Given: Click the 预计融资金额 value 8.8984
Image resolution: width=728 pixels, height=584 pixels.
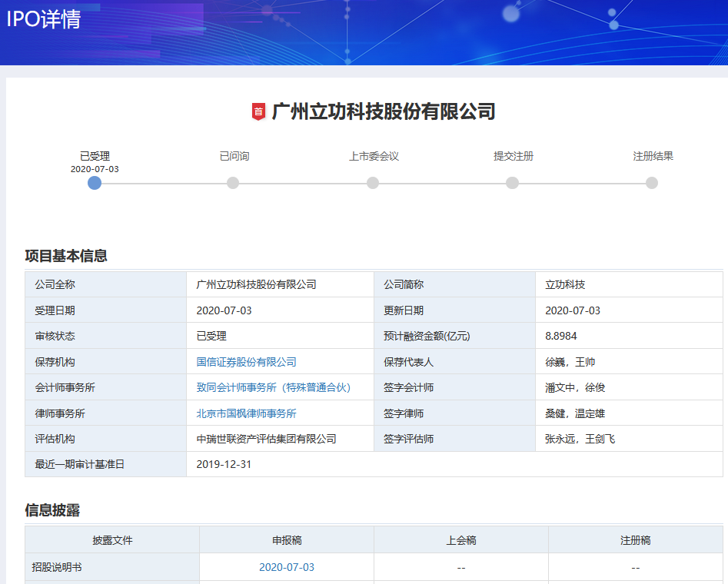Looking at the screenshot, I should pos(561,336).
